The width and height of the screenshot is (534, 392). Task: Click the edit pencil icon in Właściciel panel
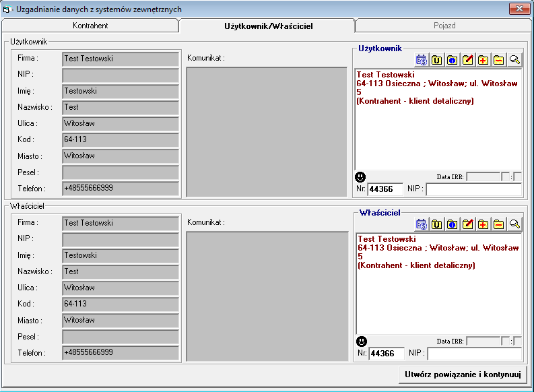pyautogui.click(x=467, y=224)
